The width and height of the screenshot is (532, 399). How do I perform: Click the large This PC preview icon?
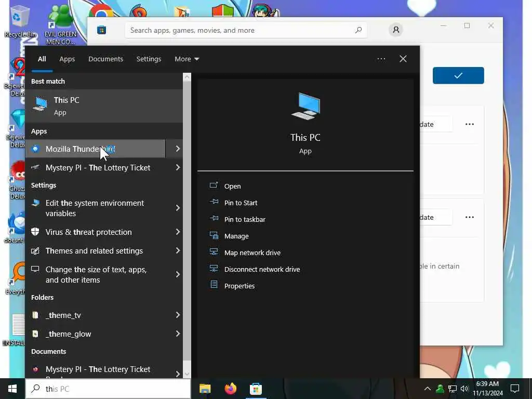[305, 106]
